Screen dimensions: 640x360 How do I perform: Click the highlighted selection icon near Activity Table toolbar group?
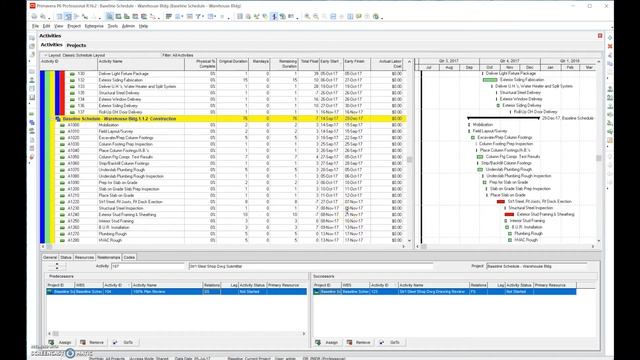110,17
